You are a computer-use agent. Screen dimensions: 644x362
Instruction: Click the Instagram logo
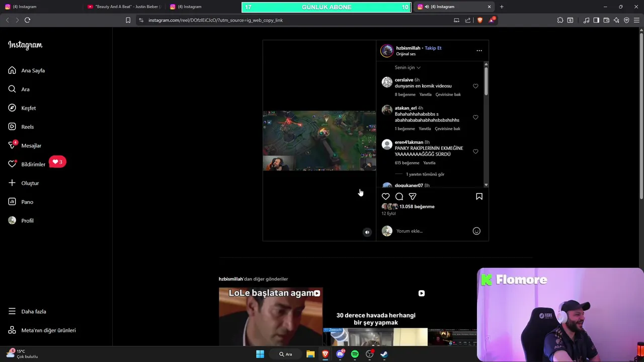coord(25,45)
